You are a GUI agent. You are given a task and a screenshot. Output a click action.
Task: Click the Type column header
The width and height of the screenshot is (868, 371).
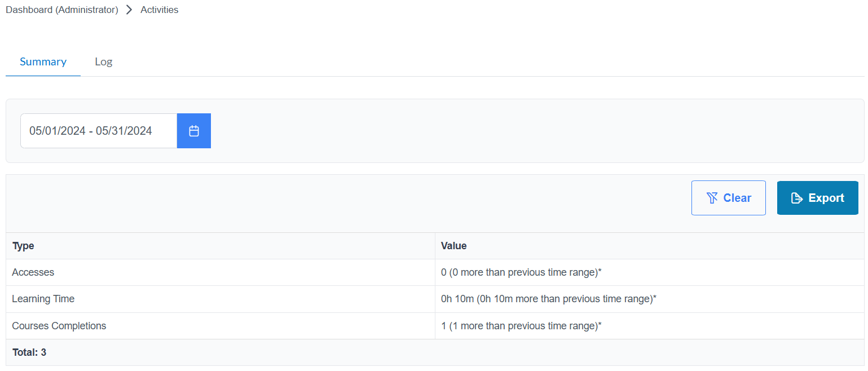click(x=23, y=246)
